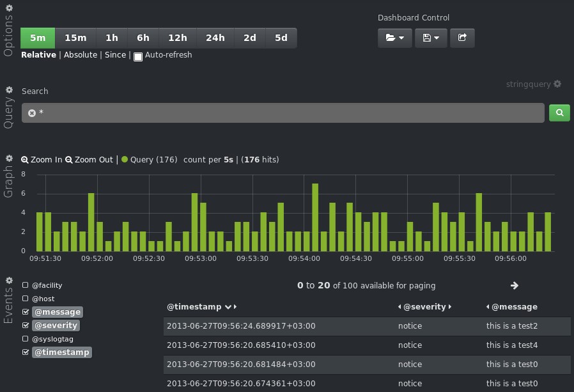Click the share dashboard icon button

pyautogui.click(x=462, y=38)
